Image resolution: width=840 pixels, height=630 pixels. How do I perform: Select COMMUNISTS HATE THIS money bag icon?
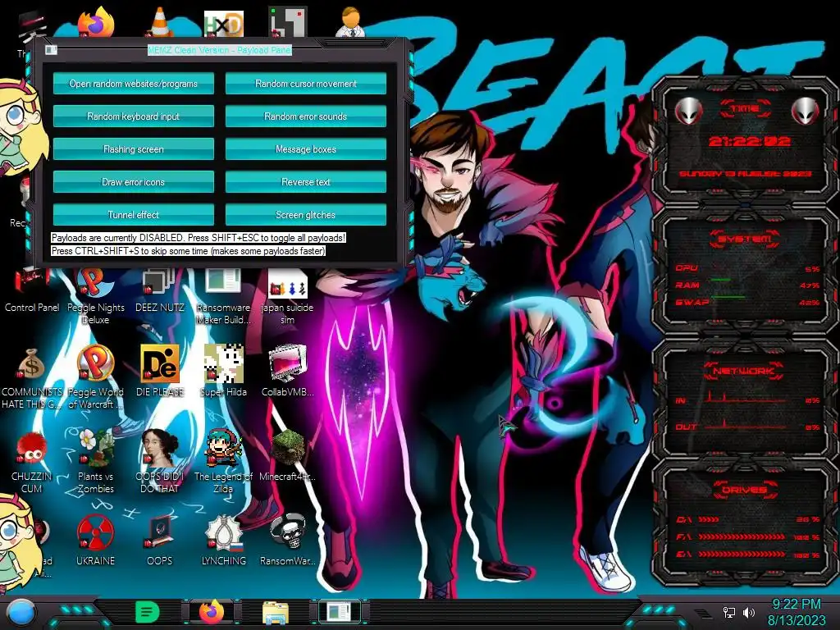point(32,378)
